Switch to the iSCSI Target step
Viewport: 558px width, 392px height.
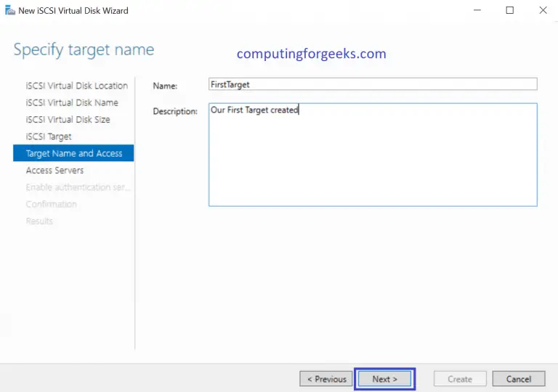[x=49, y=136]
